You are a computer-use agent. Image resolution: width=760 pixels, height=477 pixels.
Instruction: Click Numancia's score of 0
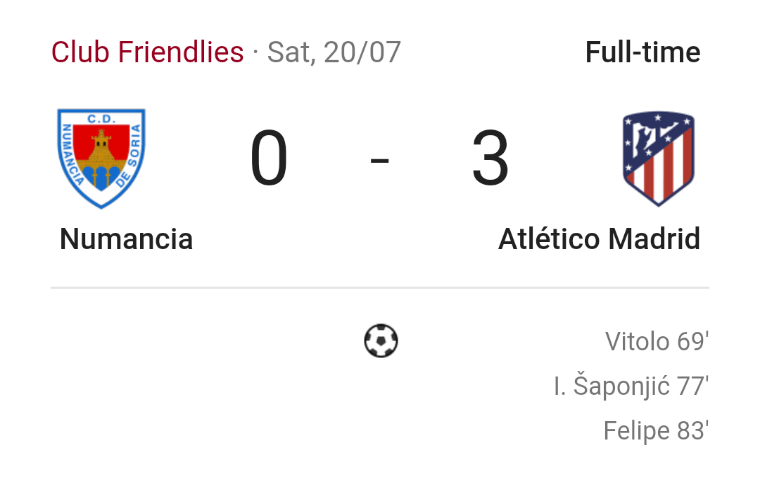click(x=269, y=160)
